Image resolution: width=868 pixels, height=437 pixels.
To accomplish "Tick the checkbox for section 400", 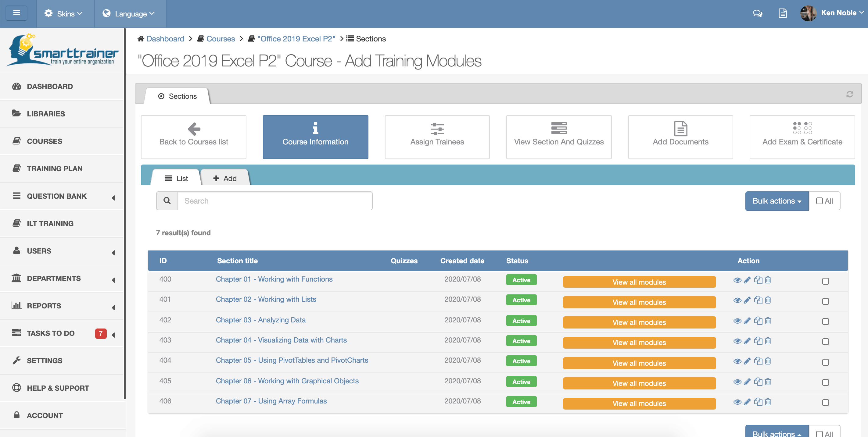I will 825,281.
